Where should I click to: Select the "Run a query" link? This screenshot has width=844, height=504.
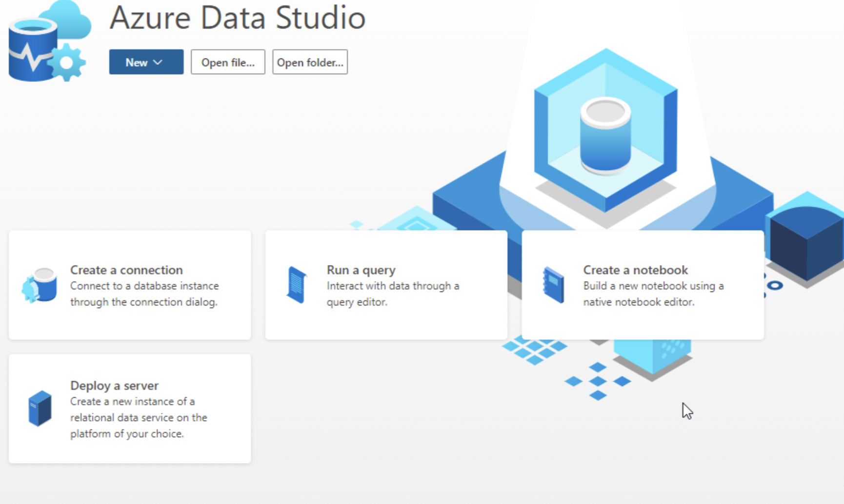361,270
